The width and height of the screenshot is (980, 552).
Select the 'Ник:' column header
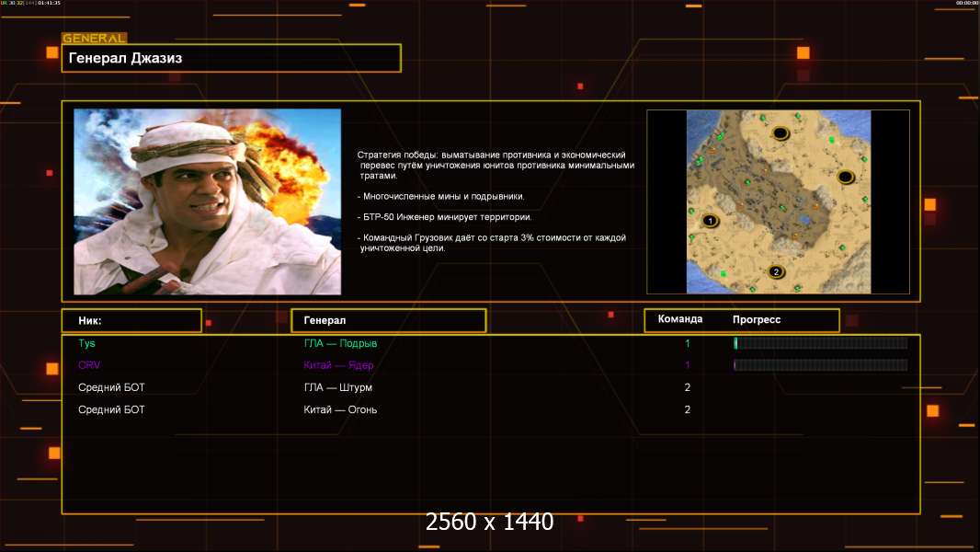pos(131,320)
